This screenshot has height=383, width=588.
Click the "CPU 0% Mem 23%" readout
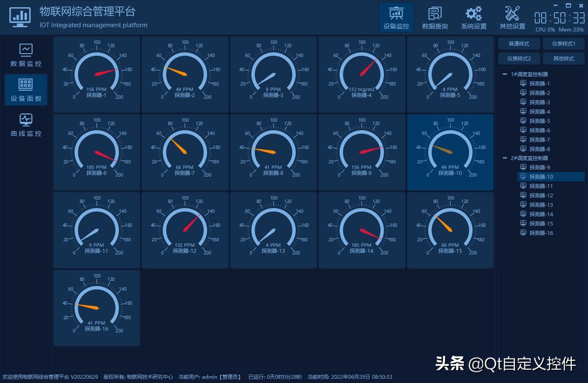[559, 30]
